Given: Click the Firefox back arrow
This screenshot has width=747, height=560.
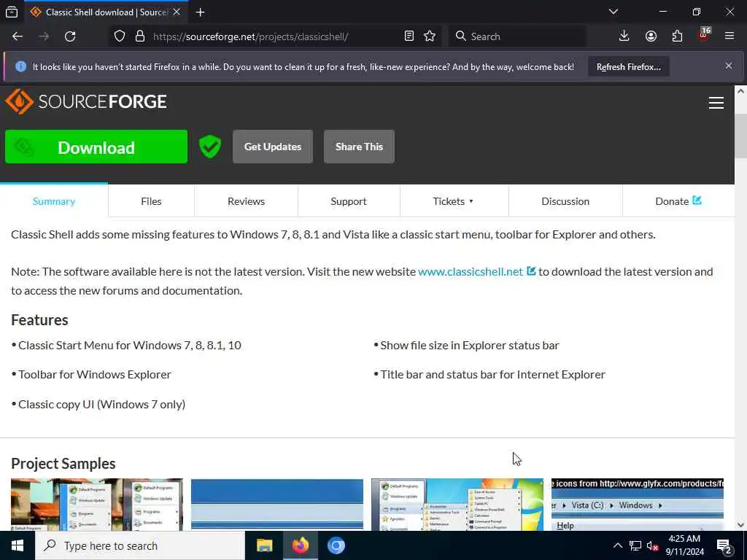Looking at the screenshot, I should [x=18, y=36].
